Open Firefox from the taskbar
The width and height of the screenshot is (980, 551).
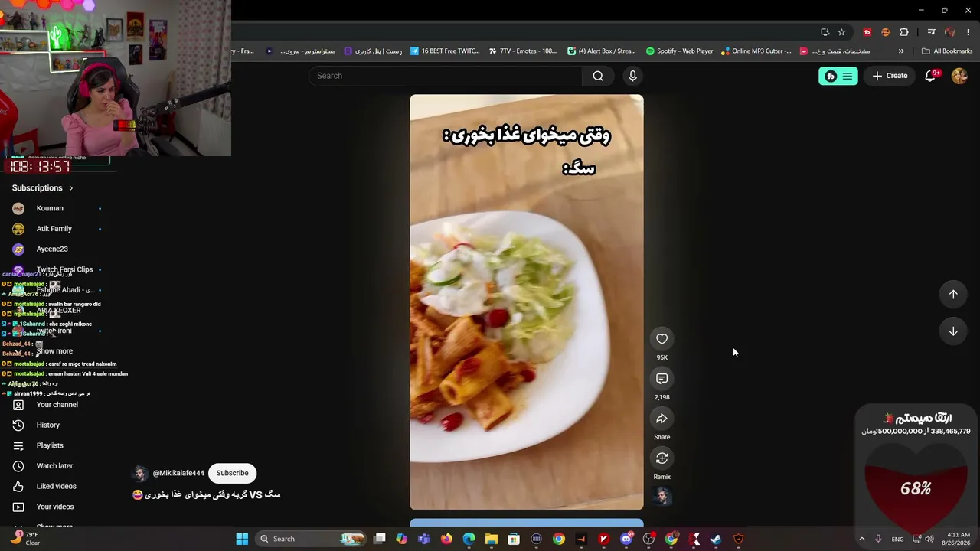[446, 539]
